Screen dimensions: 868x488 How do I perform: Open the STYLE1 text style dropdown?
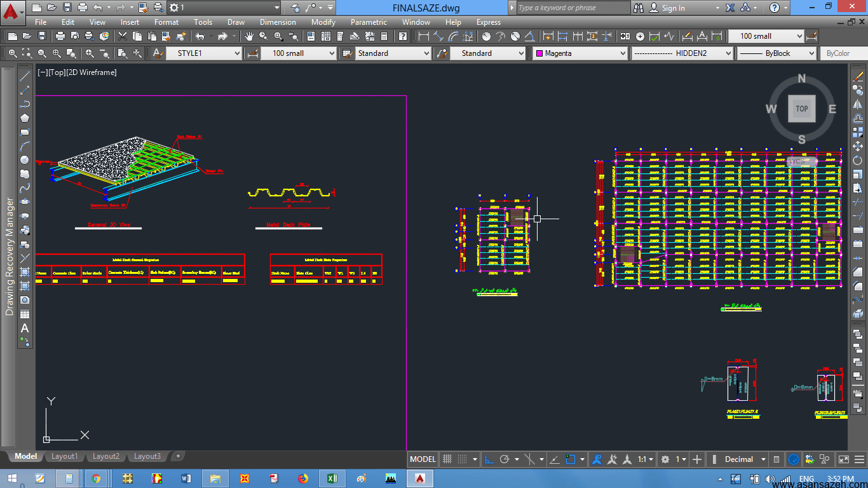tap(204, 53)
